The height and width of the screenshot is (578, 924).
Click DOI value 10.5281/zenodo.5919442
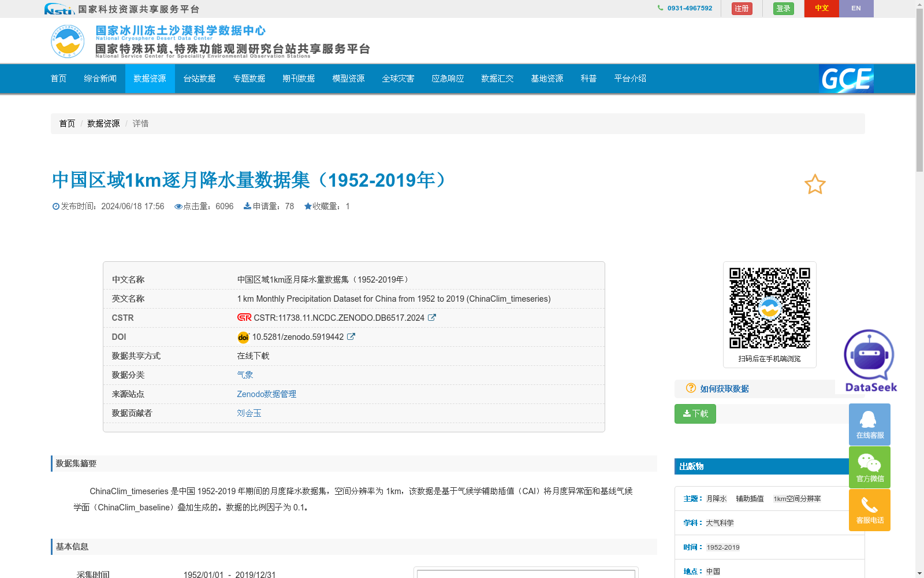[298, 337]
